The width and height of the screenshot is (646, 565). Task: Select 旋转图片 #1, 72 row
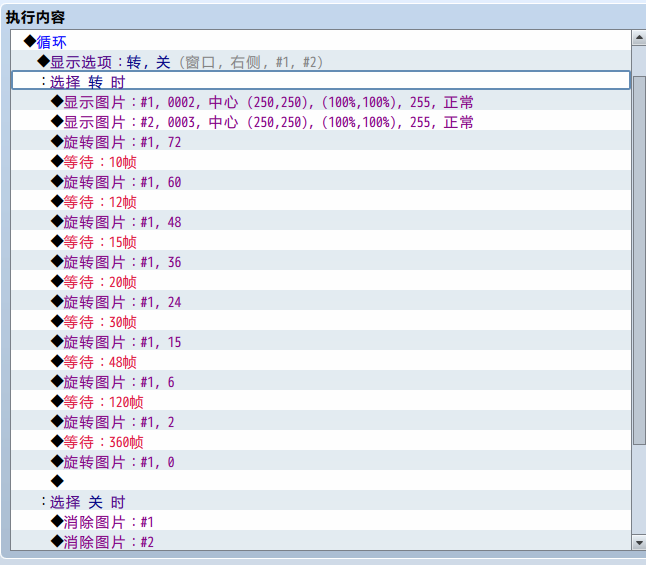(321, 141)
